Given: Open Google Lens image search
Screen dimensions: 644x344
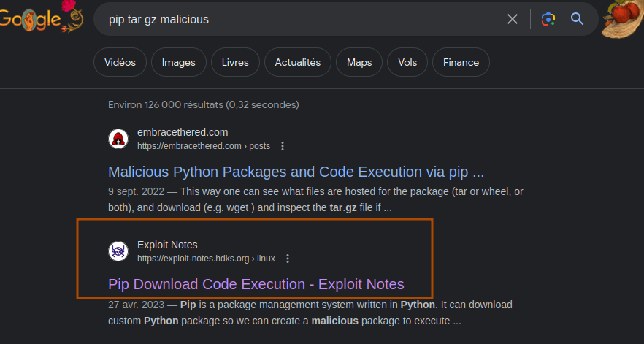Looking at the screenshot, I should (548, 19).
